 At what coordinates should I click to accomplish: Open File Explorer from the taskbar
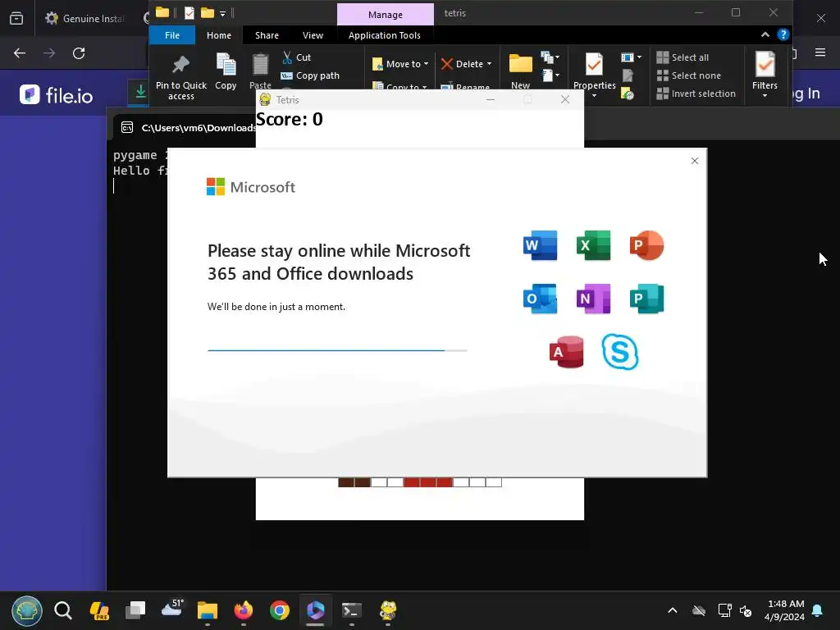point(208,610)
